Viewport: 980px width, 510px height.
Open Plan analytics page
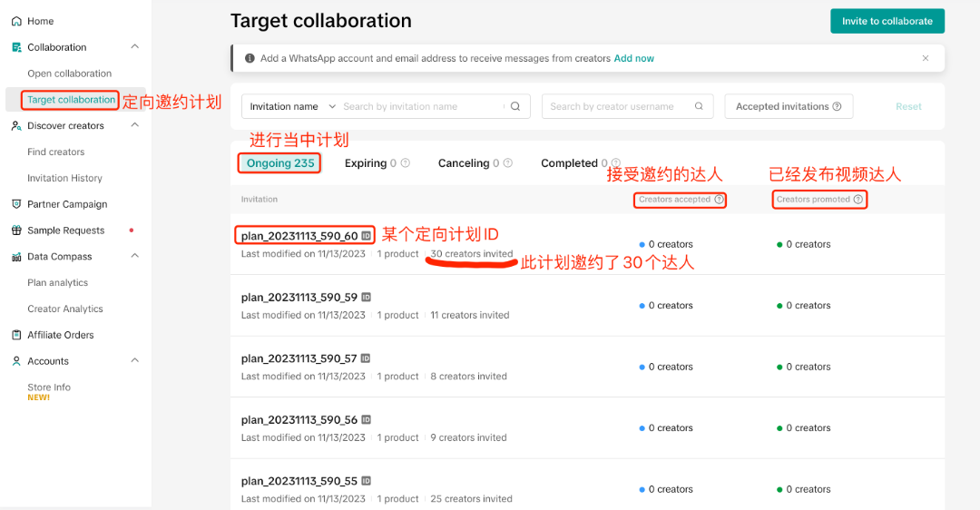coord(57,282)
